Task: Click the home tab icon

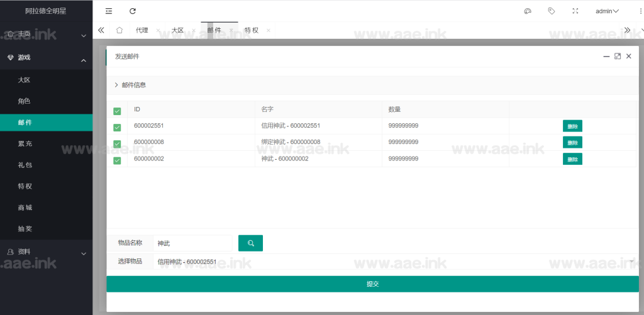Action: click(119, 30)
